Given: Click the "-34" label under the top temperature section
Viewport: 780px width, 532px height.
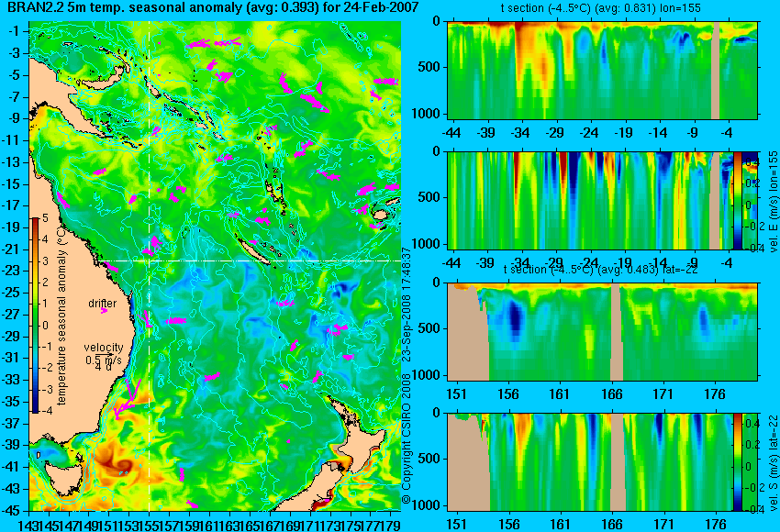Looking at the screenshot, I should 519,133.
